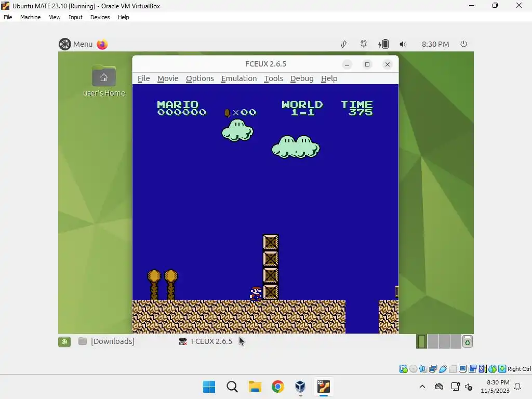Click VirtualBox hard disk activity icon
This screenshot has width=532, height=399.
point(403,369)
